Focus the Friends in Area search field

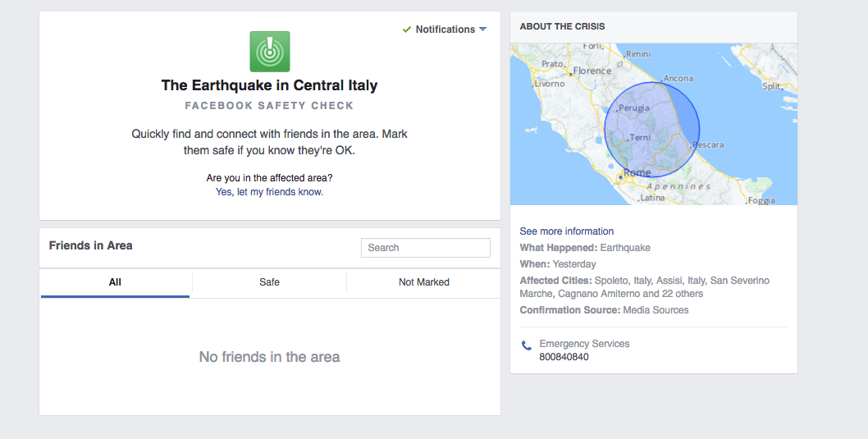(x=426, y=248)
